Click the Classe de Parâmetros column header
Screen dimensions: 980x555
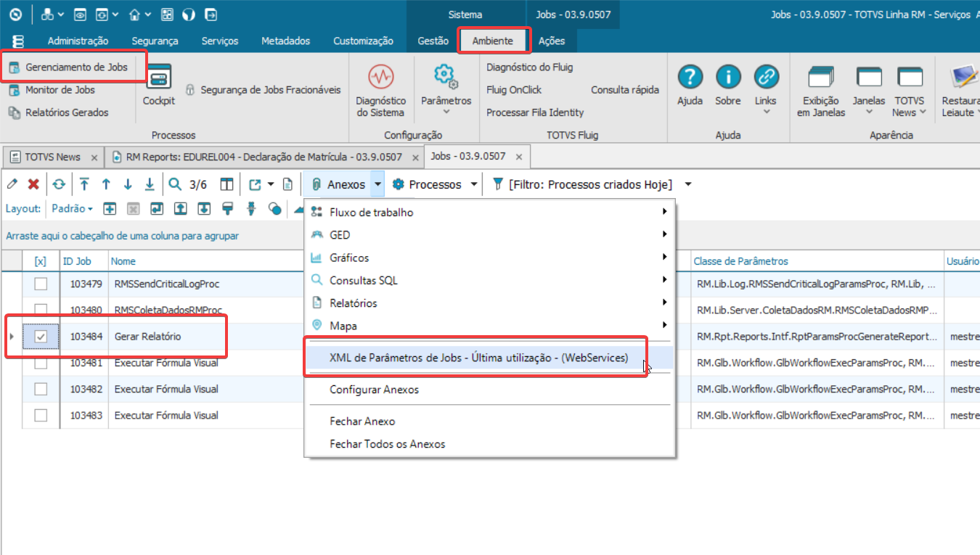817,261
